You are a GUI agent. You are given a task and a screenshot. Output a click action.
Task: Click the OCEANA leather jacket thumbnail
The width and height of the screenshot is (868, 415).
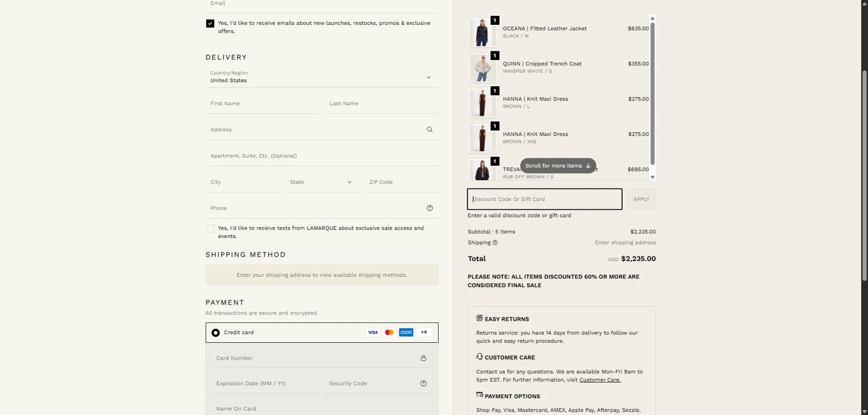click(481, 32)
